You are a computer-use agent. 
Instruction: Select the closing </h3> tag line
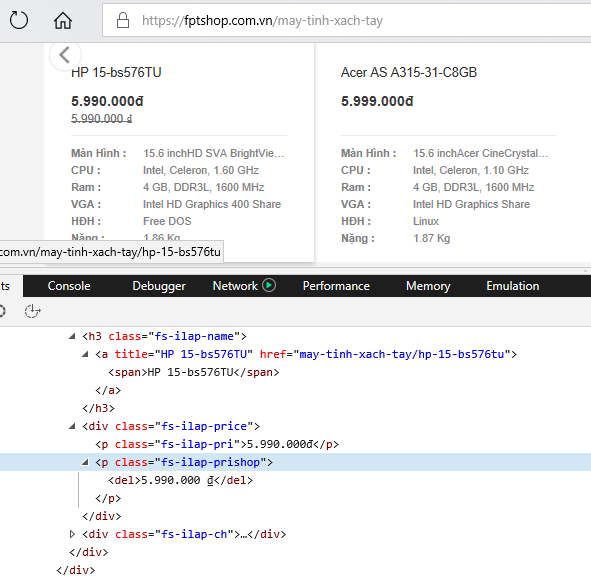click(98, 408)
